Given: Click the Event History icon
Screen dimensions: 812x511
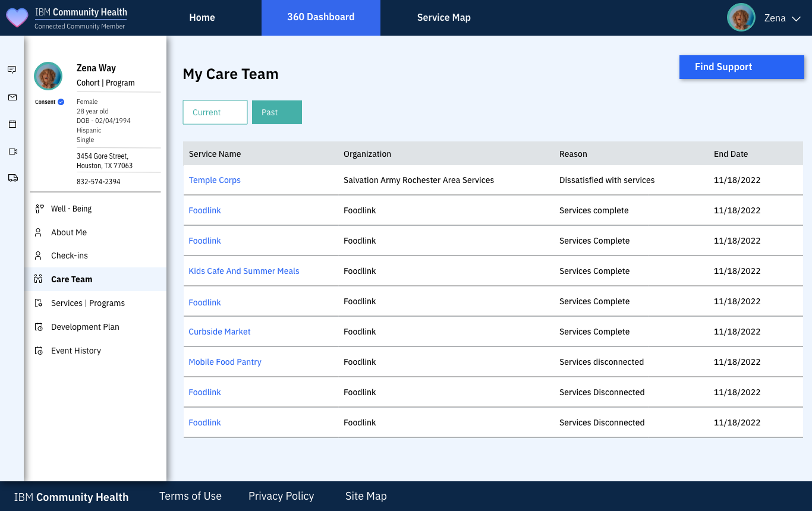Looking at the screenshot, I should click(x=39, y=351).
